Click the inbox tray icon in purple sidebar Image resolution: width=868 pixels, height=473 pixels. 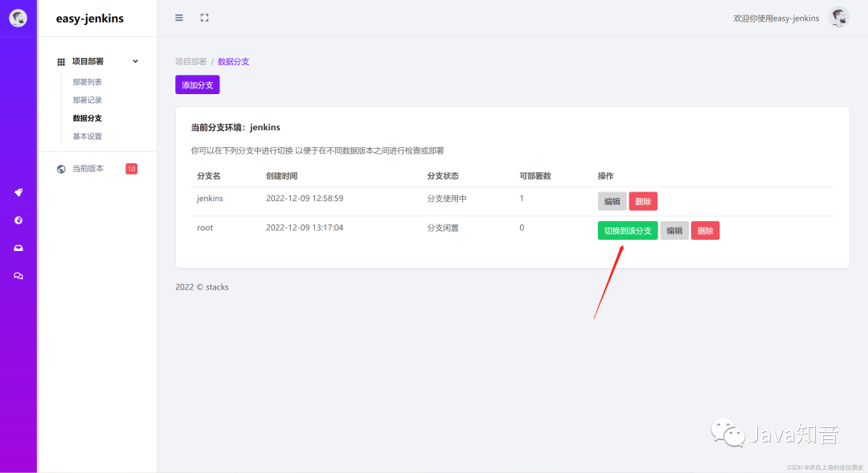click(18, 248)
